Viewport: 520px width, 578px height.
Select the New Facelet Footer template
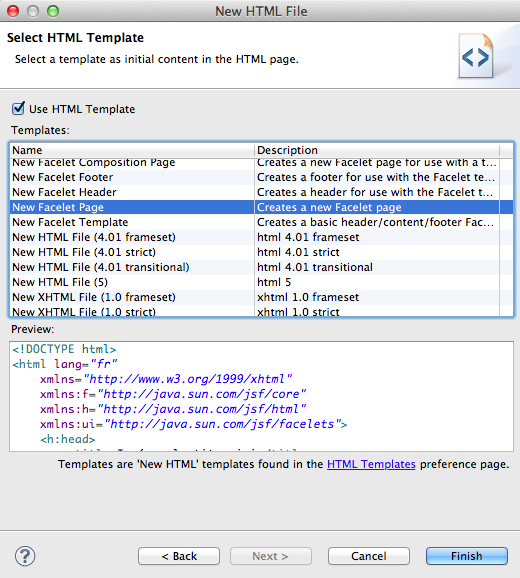pos(261,177)
